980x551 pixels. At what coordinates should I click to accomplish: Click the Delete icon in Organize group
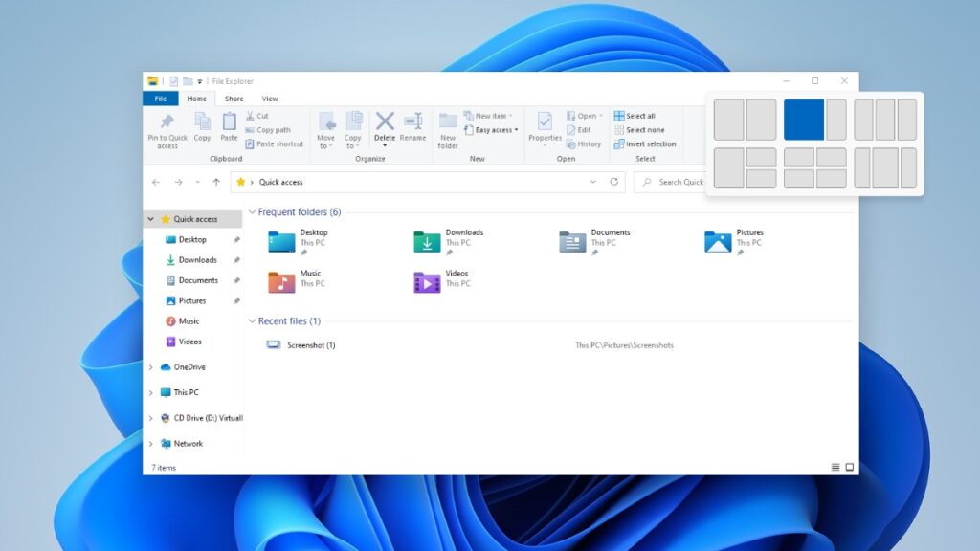click(x=385, y=121)
